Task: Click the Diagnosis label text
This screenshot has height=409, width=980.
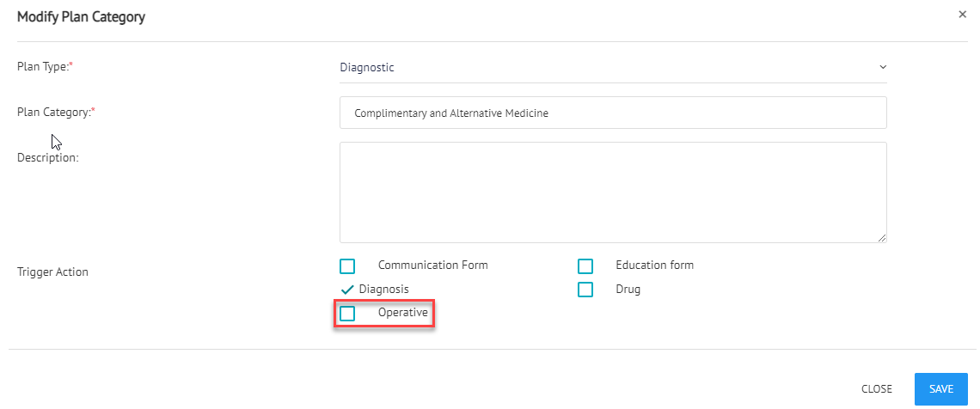Action: pos(383,289)
